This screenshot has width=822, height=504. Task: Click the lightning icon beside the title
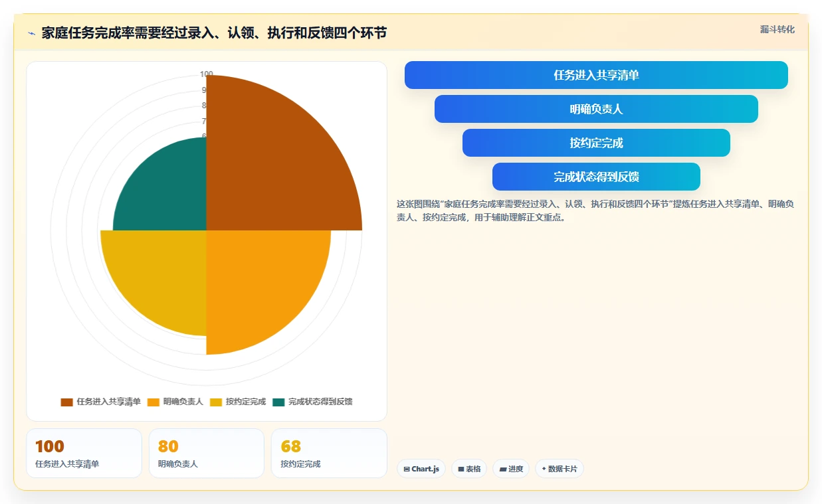point(31,33)
